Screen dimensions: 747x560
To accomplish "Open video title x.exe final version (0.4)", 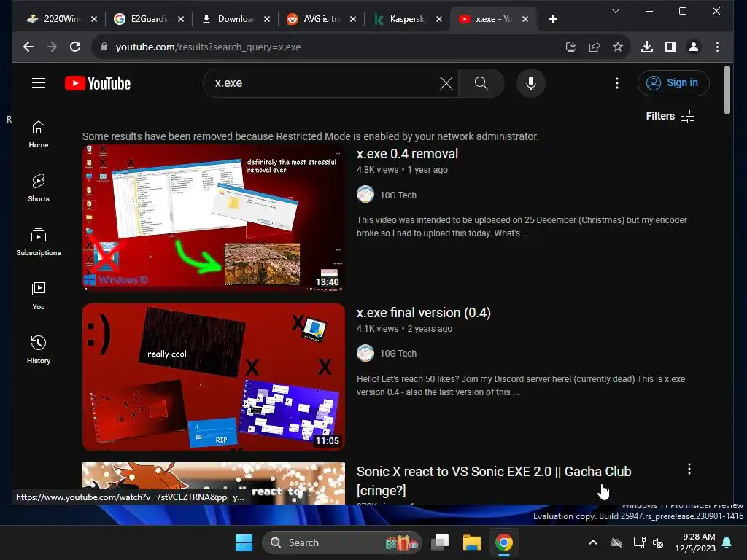I will pos(424,313).
